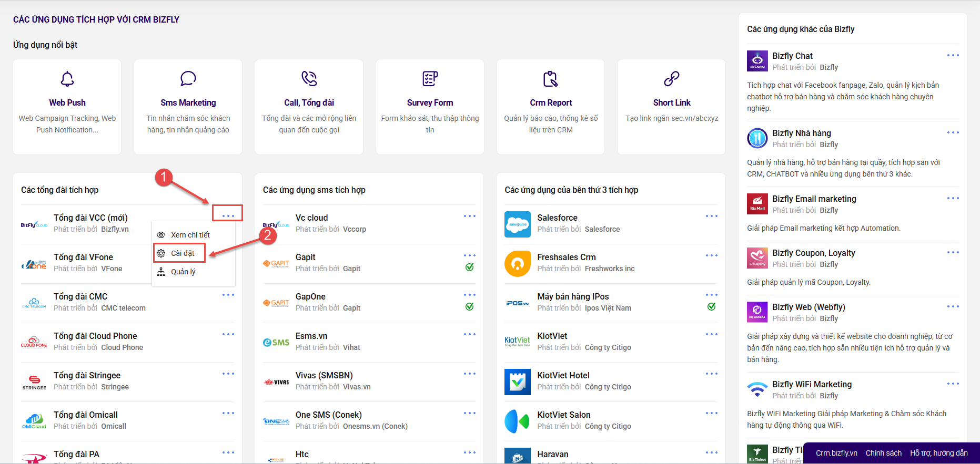Open the Bizfly Web (Webfly) title link

click(x=809, y=307)
